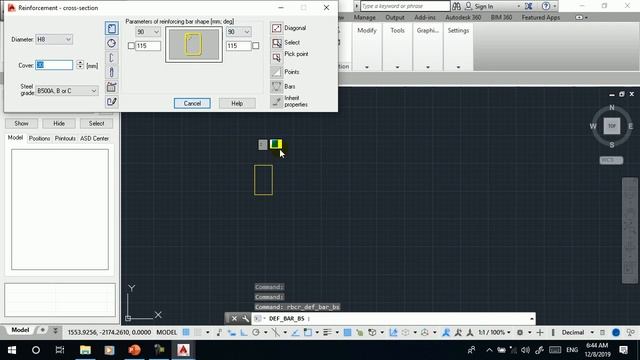Open the Featured Apps tab
Screen dimensions: 640x360
pyautogui.click(x=540, y=18)
